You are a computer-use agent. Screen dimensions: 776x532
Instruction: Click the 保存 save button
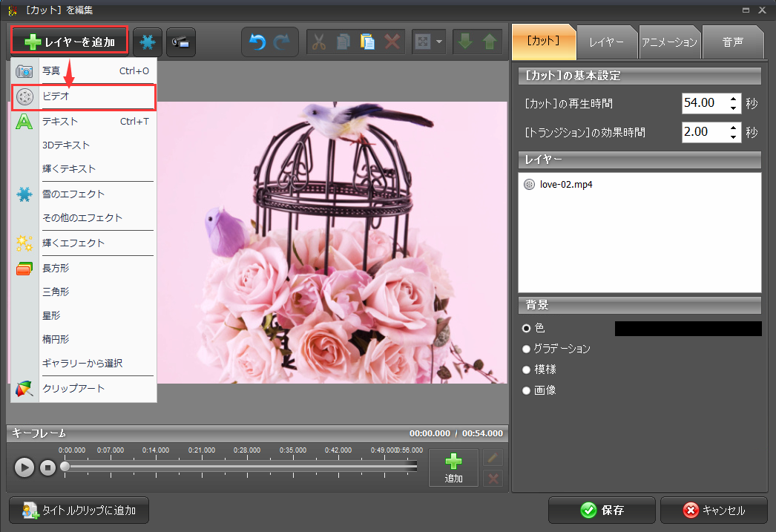click(602, 510)
